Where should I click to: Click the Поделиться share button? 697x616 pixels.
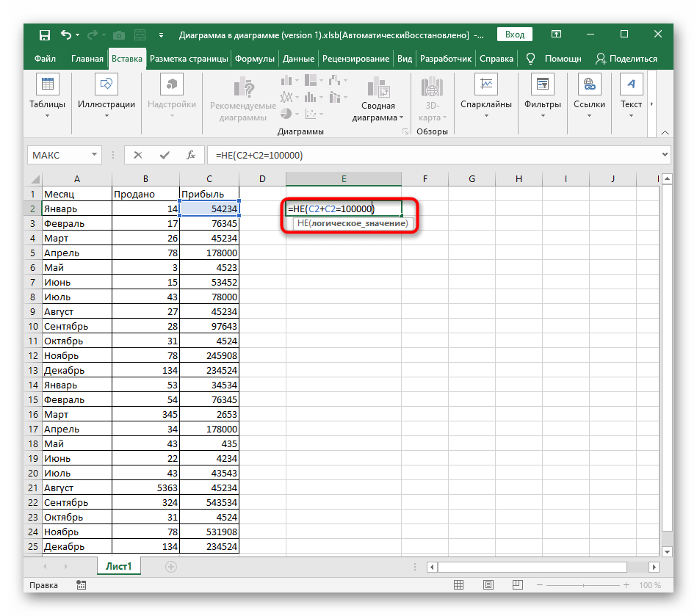coord(626,59)
